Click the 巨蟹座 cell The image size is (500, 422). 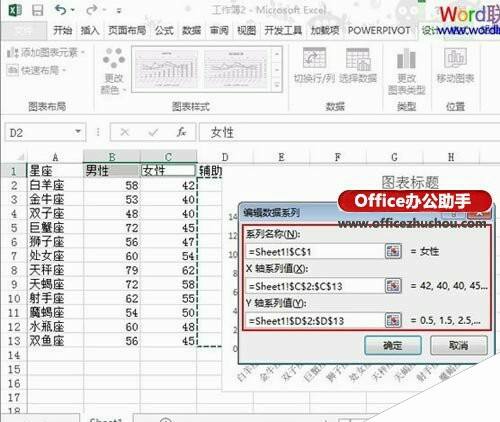pyautogui.click(x=55, y=228)
